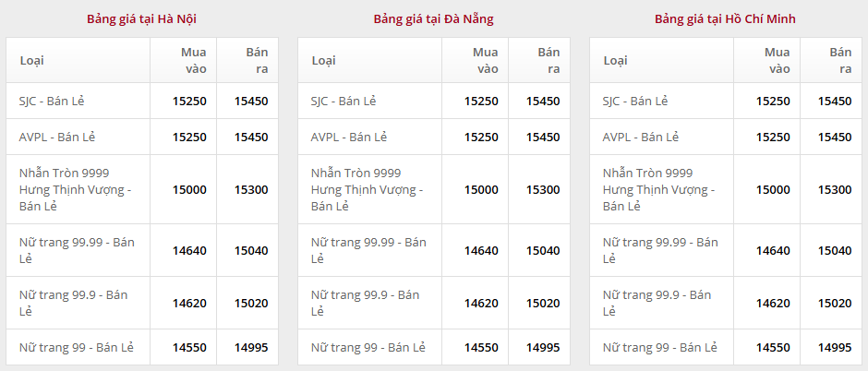Select 'AVPL - Bán Lẻ' in Đà Nẵng table

coord(349,137)
